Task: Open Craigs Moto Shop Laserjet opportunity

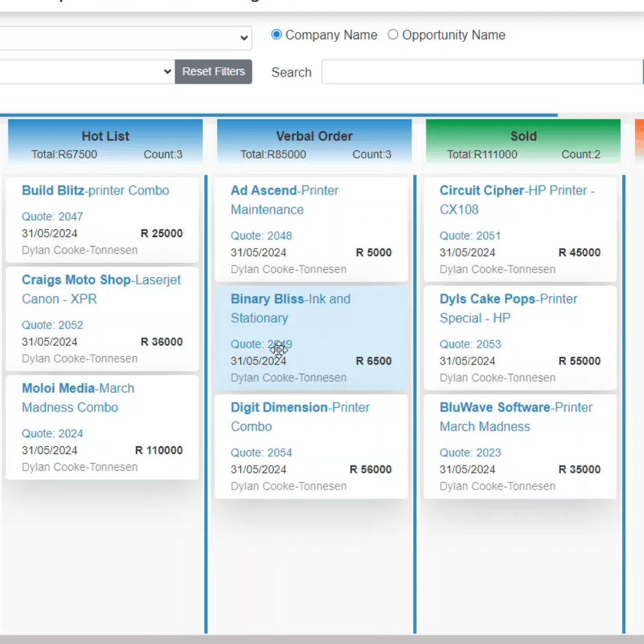Action: tap(101, 289)
